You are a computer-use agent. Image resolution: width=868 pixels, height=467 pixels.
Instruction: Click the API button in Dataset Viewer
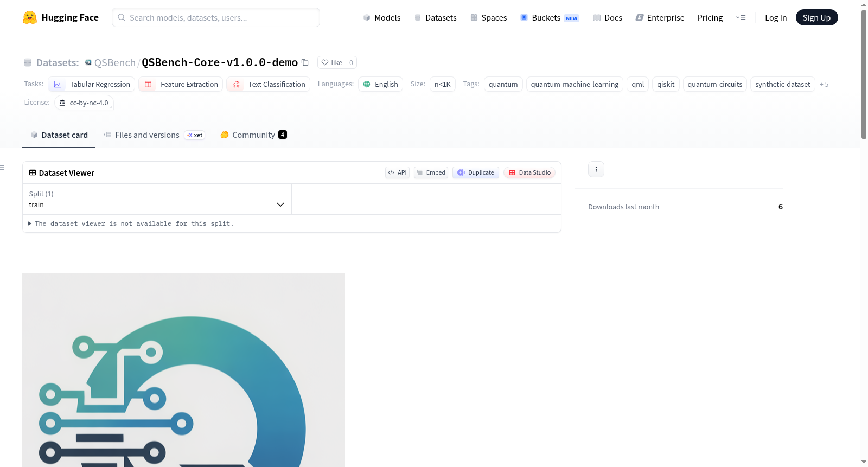point(397,172)
